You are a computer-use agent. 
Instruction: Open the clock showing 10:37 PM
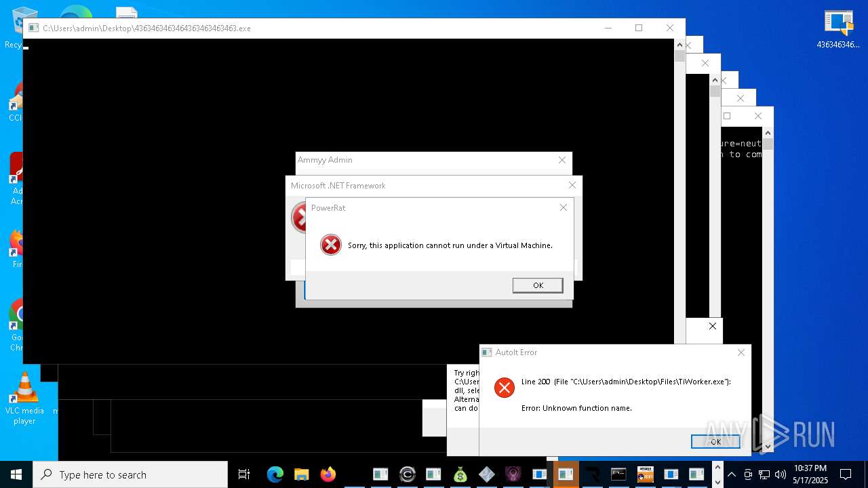click(x=810, y=474)
